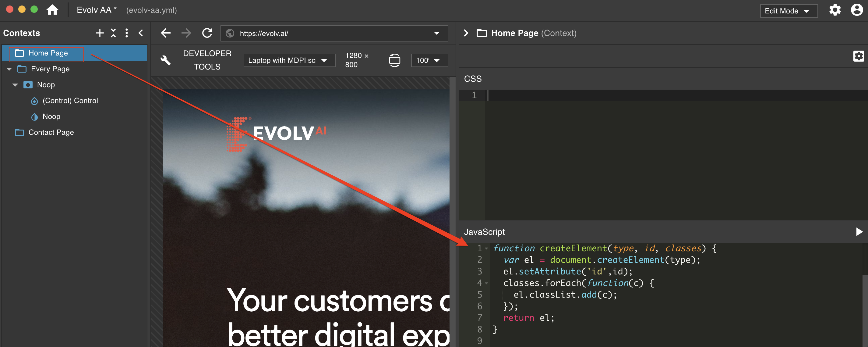
Task: Open the application settings gear
Action: coord(835,10)
